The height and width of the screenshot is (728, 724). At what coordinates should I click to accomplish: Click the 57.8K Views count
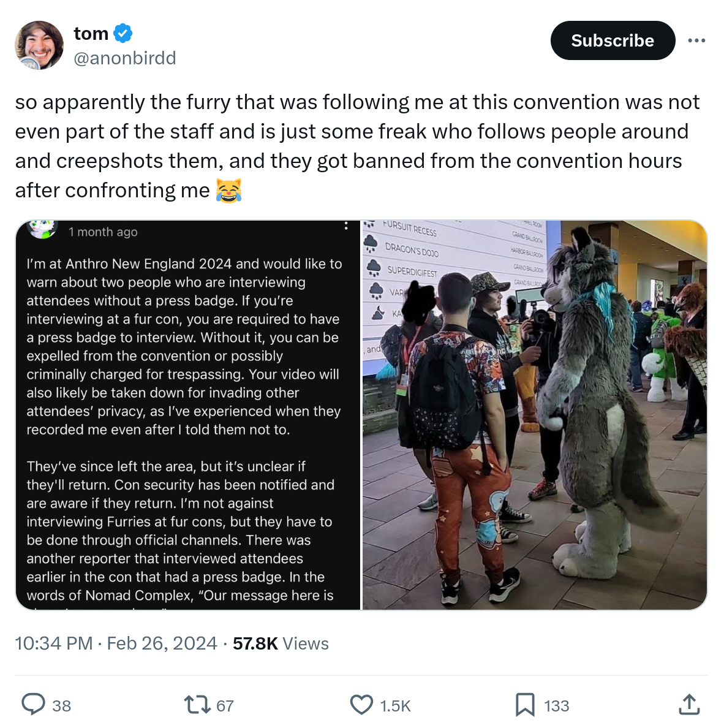[281, 643]
